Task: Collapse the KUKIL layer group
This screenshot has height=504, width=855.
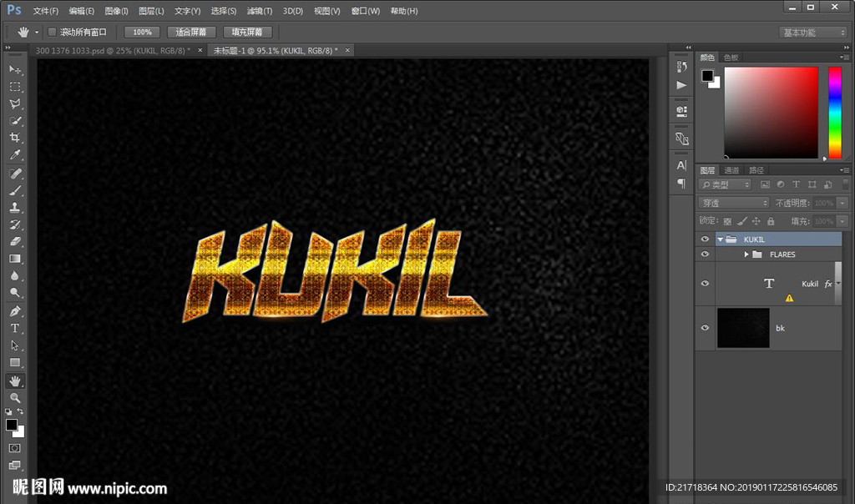Action: coord(720,239)
